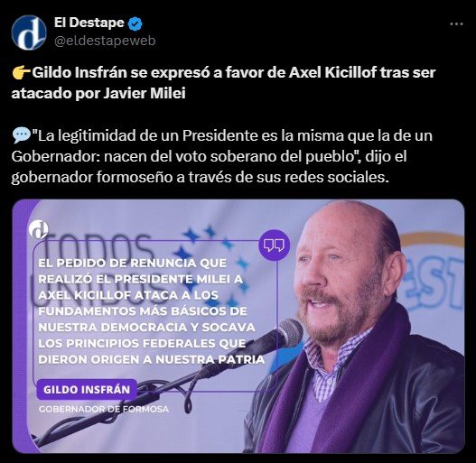Click the blue verified checkmark badge
Image resolution: width=476 pixels, height=463 pixels.
point(135,23)
